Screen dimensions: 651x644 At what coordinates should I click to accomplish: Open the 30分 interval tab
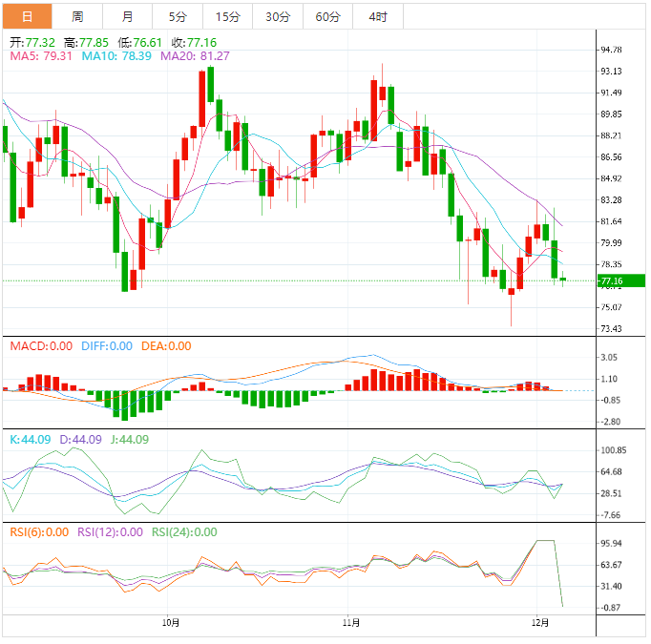[278, 17]
